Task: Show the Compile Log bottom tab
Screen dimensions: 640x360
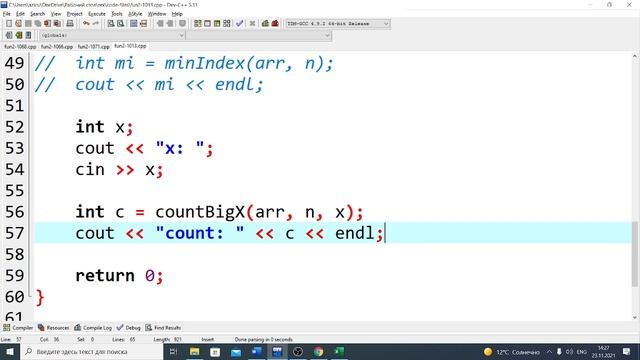Action: [93, 328]
